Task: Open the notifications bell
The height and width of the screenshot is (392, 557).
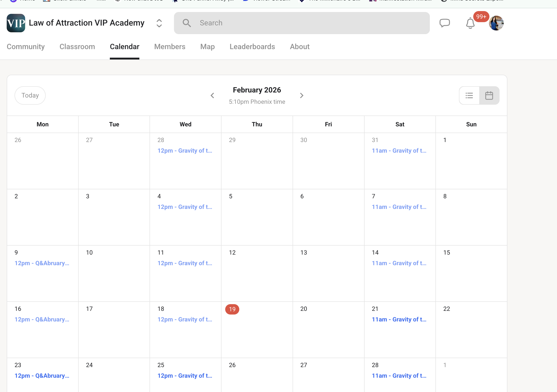Action: 470,23
